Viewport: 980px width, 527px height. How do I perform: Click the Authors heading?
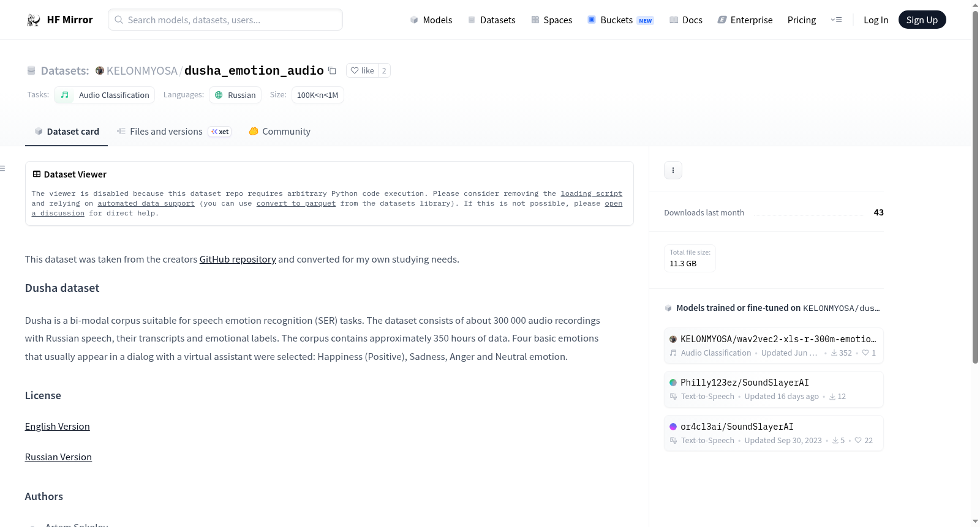pos(44,496)
